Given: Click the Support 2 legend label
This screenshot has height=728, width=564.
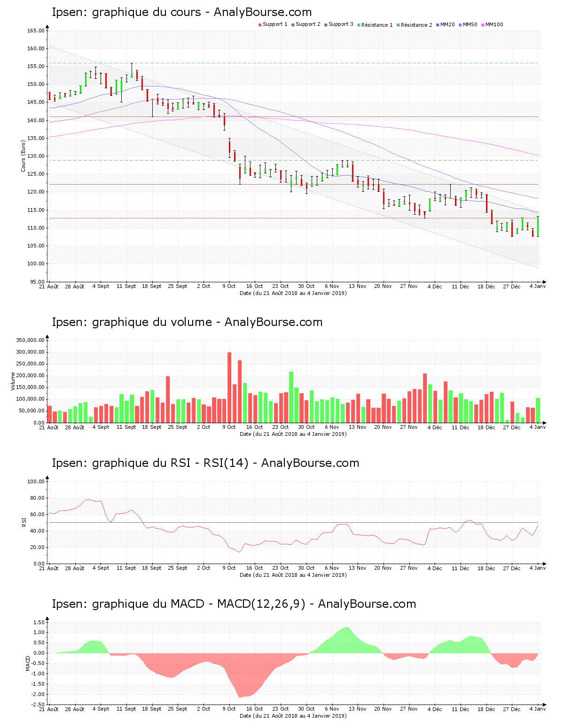Looking at the screenshot, I should click(308, 24).
